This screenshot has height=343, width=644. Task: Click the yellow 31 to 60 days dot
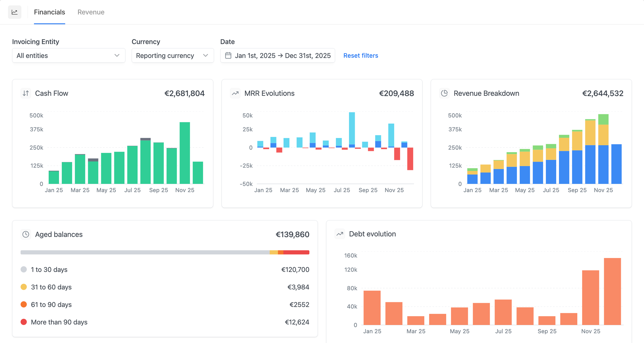[x=24, y=287]
